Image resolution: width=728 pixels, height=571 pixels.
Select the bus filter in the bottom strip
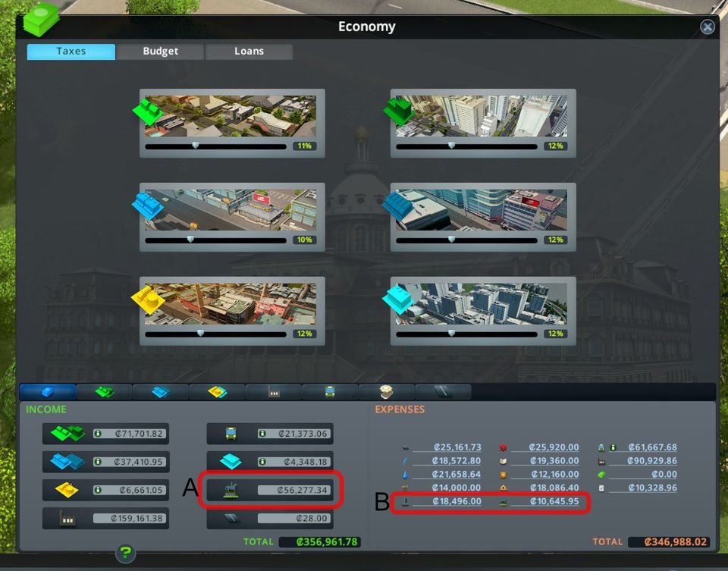(x=330, y=392)
